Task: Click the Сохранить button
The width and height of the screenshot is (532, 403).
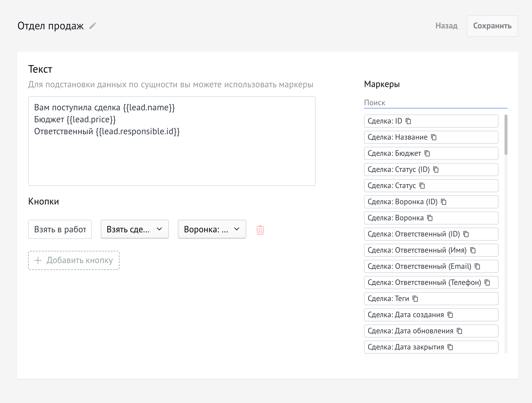Action: (492, 26)
